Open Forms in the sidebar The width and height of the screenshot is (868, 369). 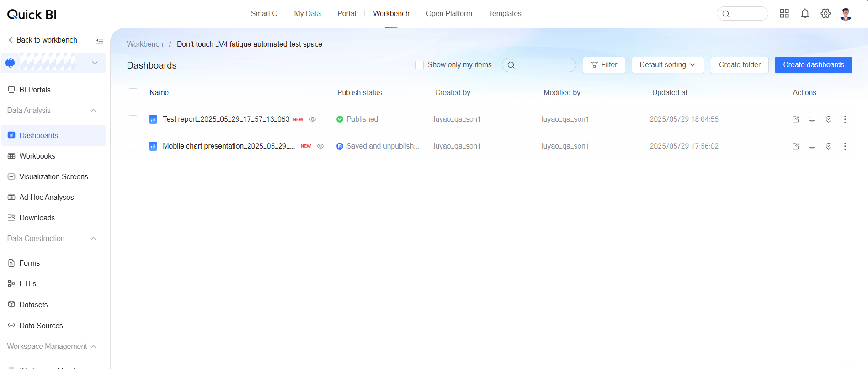pos(53,263)
